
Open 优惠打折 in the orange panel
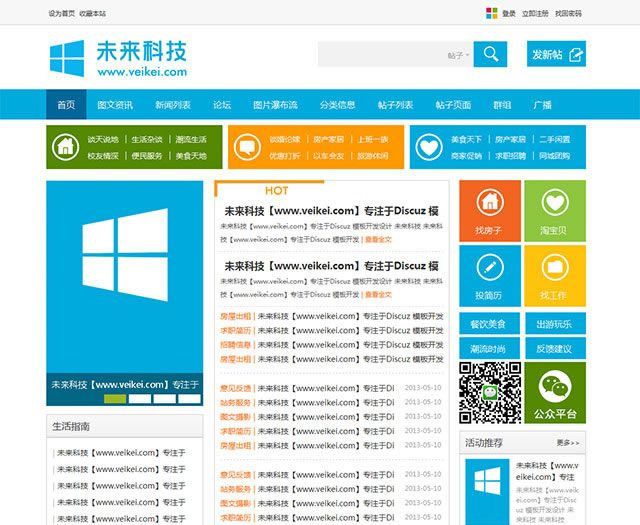click(x=284, y=156)
